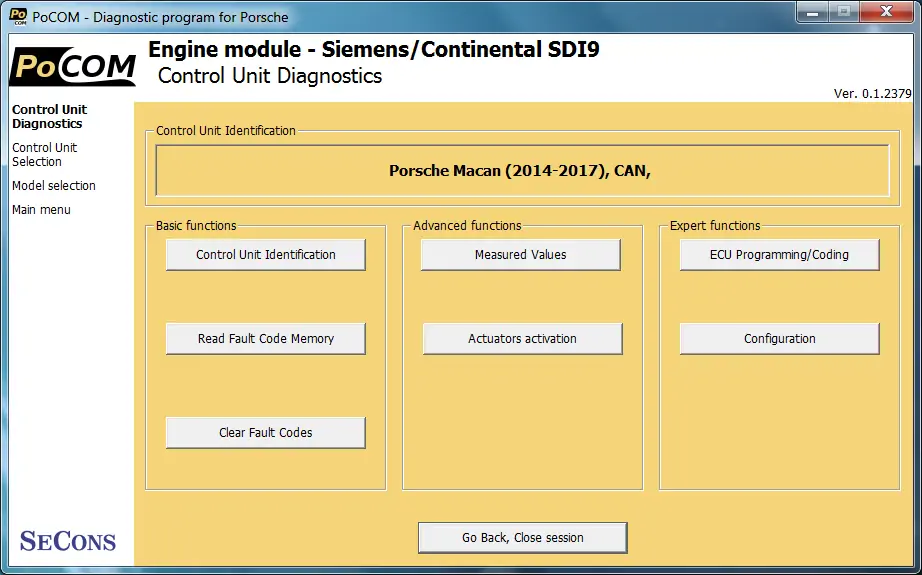Launch Actuators activation
The height and width of the screenshot is (575, 922).
click(522, 339)
